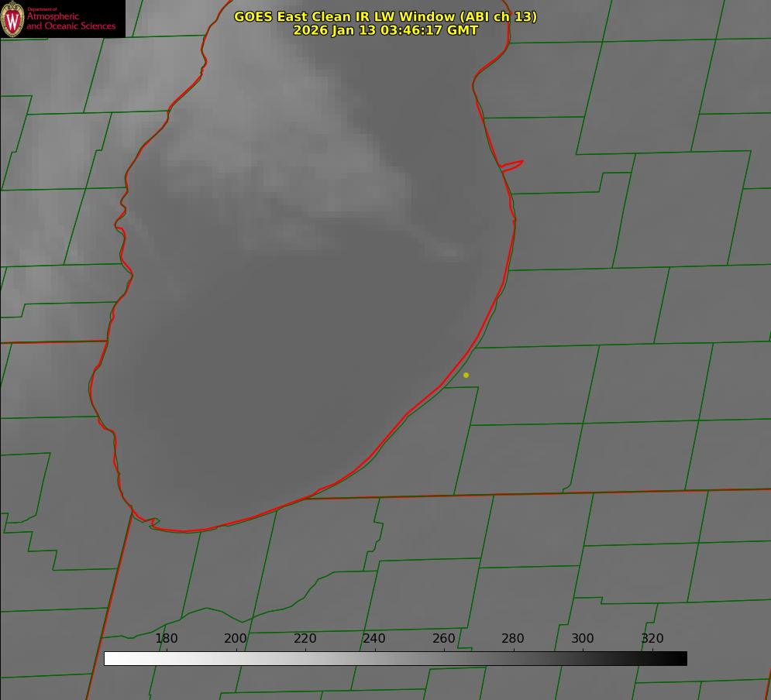The image size is (771, 700).
Task: Click the black end of the colorbar
Action: [x=682, y=658]
